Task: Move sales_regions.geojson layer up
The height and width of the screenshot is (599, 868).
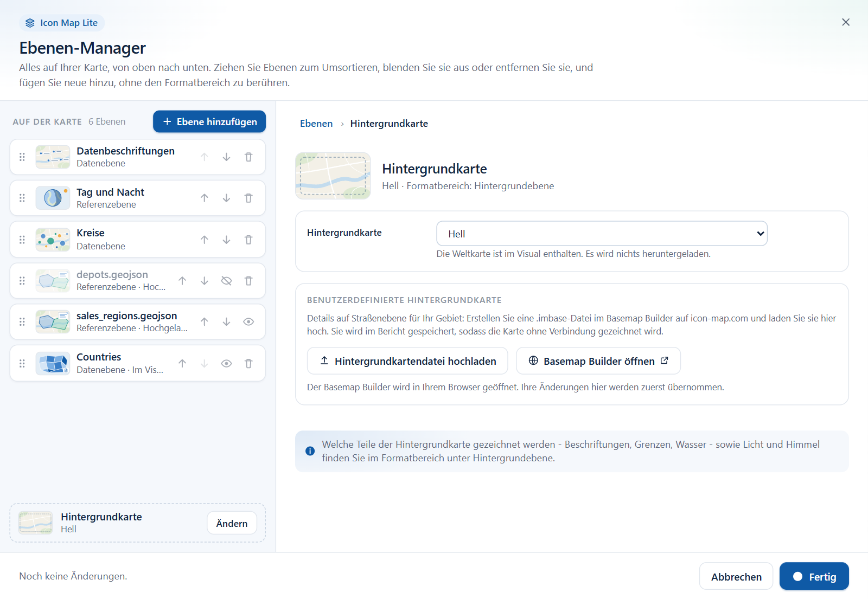Action: tap(205, 322)
